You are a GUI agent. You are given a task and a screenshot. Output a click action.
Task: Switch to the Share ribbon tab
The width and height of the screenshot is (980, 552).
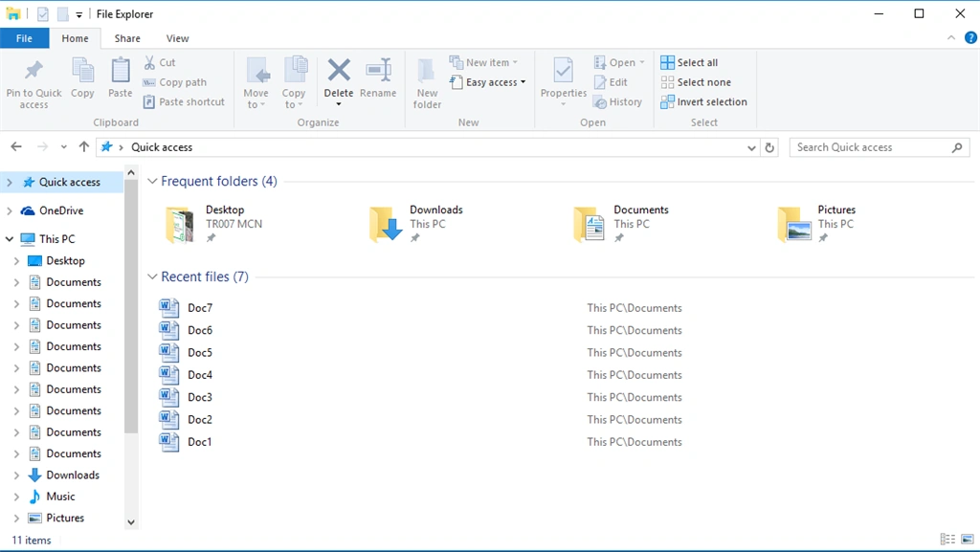[127, 38]
